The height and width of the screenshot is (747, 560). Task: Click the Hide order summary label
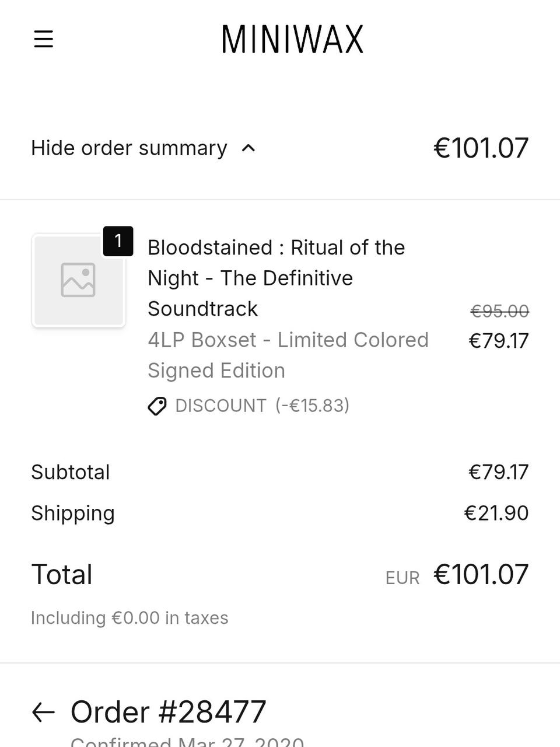click(129, 148)
